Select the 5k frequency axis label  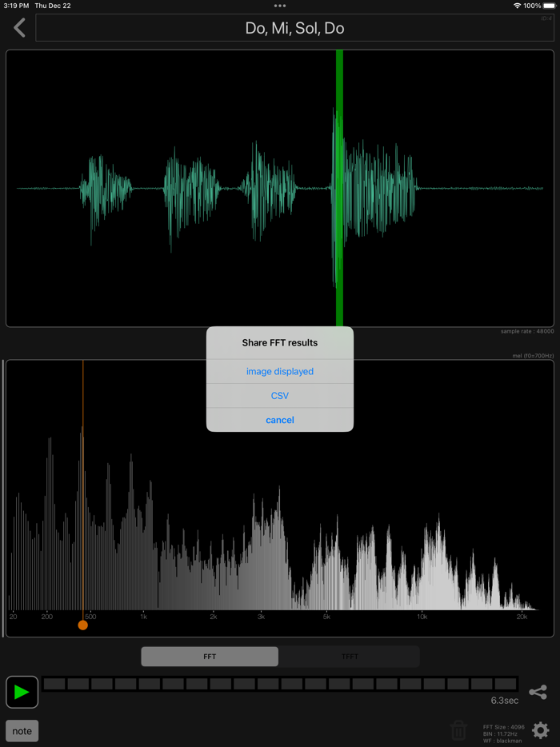pyautogui.click(x=326, y=617)
